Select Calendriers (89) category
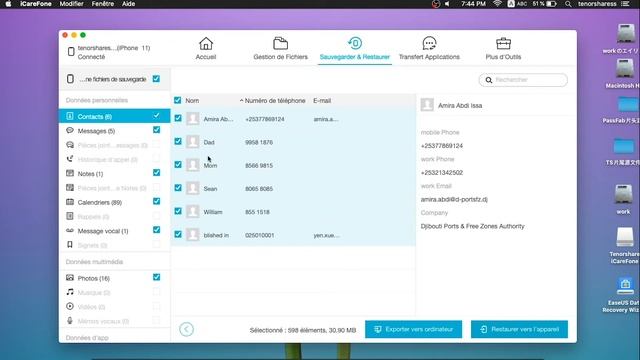This screenshot has width=640, height=360. (100, 202)
